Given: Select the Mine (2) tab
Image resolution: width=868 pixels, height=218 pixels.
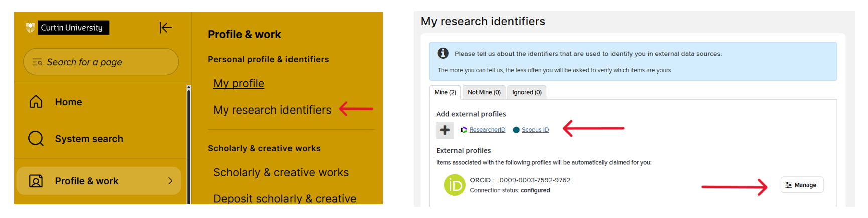Looking at the screenshot, I should tap(445, 92).
